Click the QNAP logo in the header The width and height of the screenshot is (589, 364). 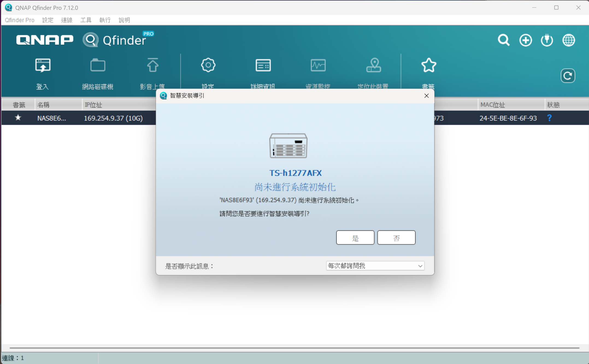point(45,40)
